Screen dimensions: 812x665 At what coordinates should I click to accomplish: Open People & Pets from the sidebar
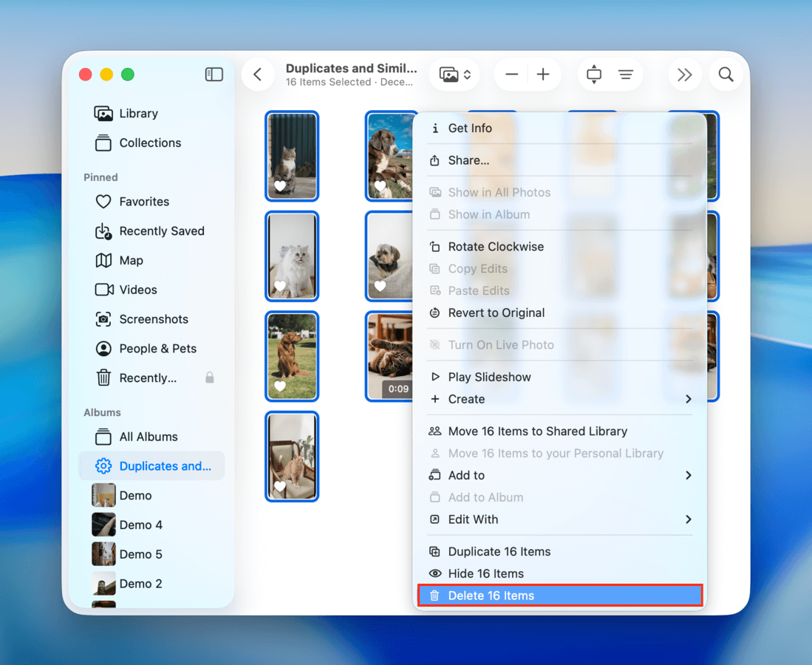158,348
